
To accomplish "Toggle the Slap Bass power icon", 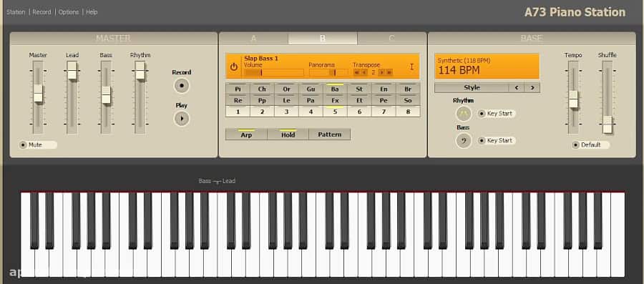I will (234, 67).
